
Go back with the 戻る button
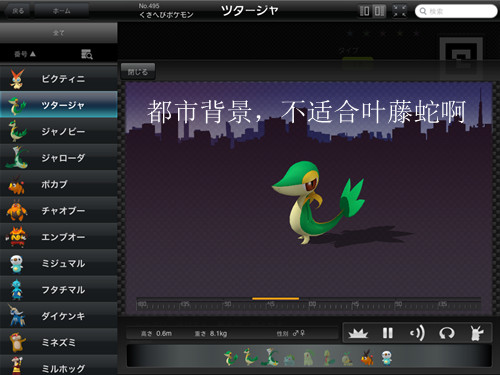coord(18,11)
